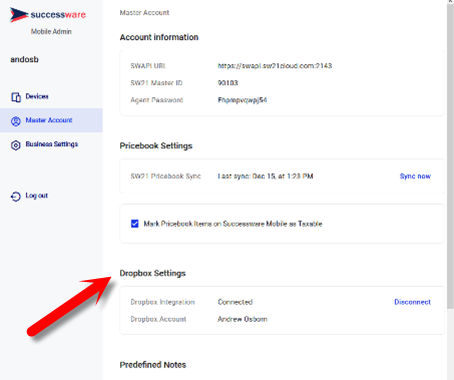
Task: Click the Master Account breadcrumb title
Action: pyautogui.click(x=144, y=13)
